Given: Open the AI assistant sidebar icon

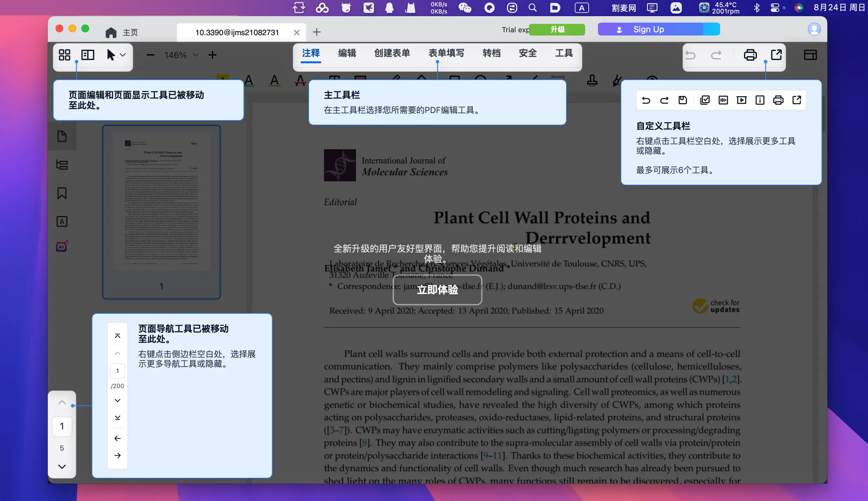Looking at the screenshot, I should coord(62,246).
